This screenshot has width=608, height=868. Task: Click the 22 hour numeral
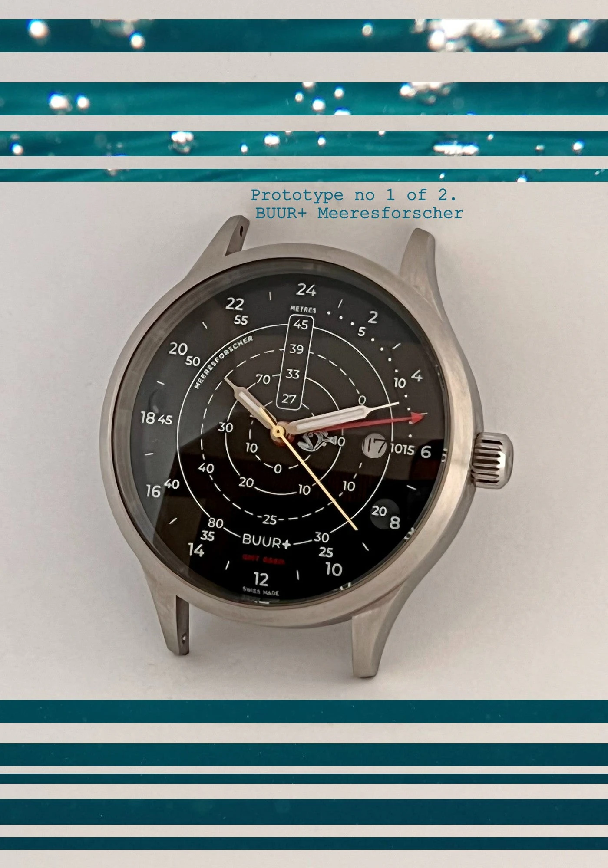[234, 304]
